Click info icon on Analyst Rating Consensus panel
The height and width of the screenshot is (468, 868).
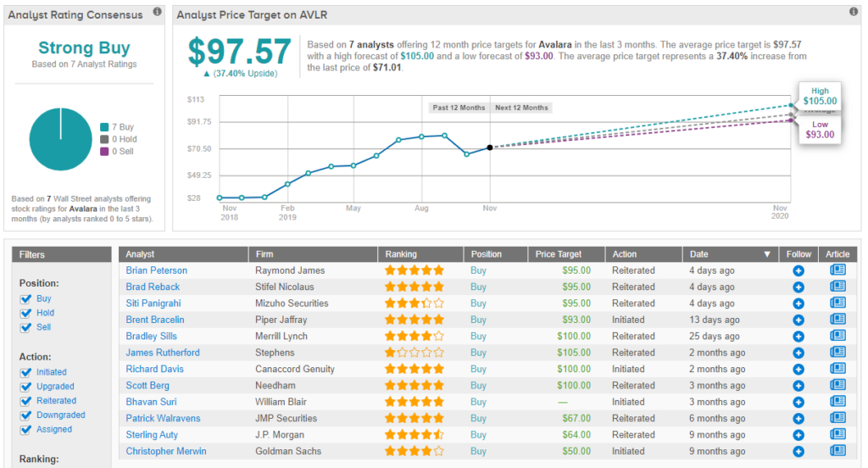(157, 12)
